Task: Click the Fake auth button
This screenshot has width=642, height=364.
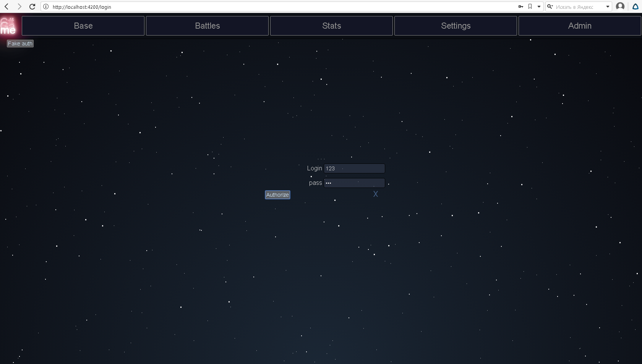Action: tap(20, 44)
